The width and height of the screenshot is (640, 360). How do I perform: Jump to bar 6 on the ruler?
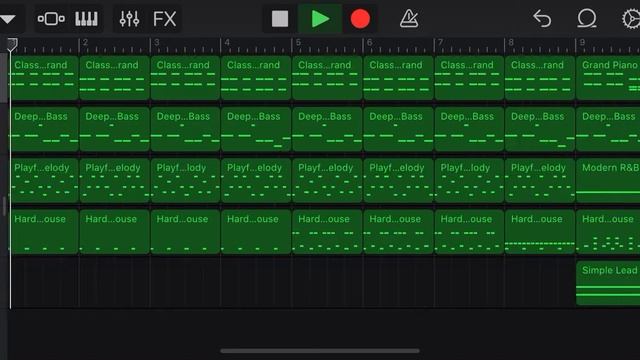[x=369, y=42]
